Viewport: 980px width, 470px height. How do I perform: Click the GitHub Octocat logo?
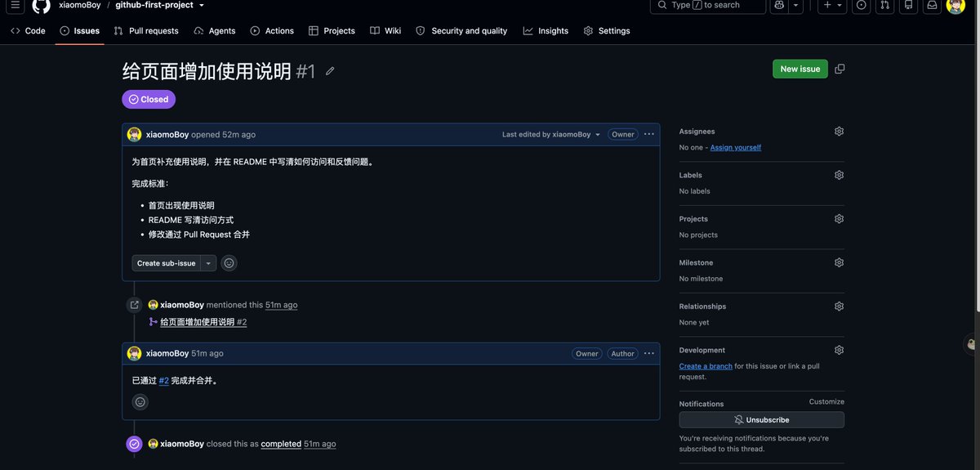point(41,5)
